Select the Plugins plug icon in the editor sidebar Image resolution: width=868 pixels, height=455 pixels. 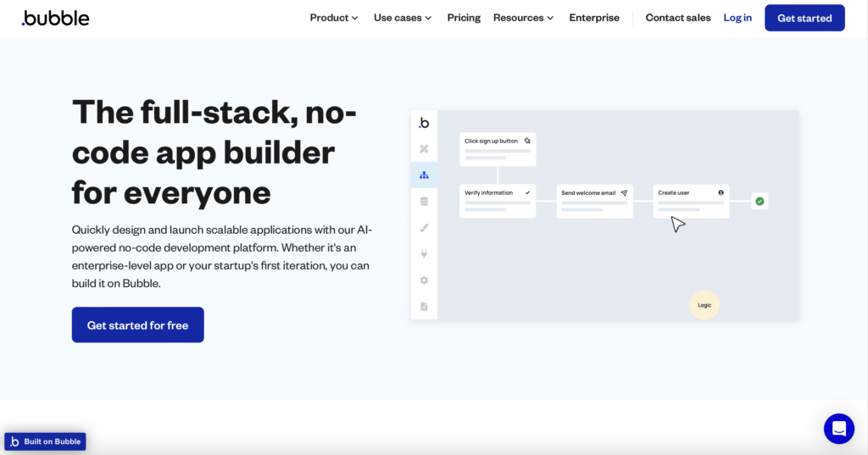pos(424,254)
